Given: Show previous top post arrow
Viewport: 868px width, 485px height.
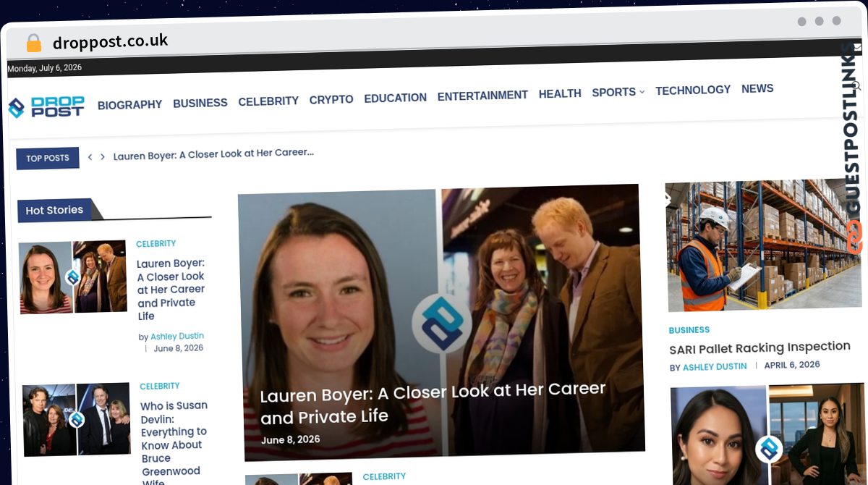Looking at the screenshot, I should 90,156.
